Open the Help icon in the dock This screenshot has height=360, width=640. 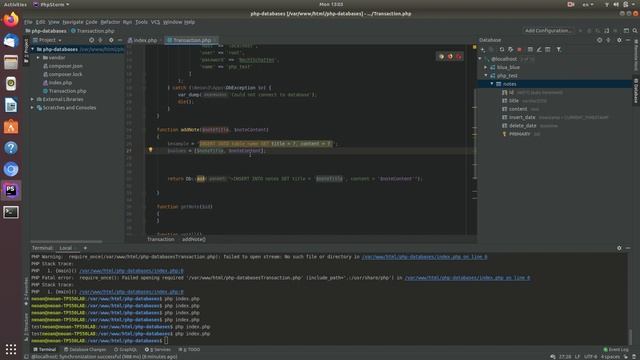11,148
